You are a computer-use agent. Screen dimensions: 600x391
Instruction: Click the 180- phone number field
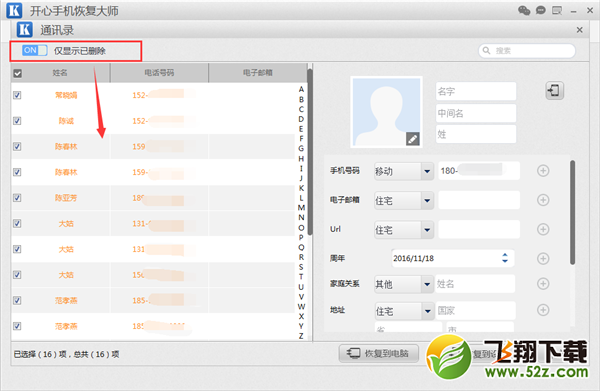point(479,171)
